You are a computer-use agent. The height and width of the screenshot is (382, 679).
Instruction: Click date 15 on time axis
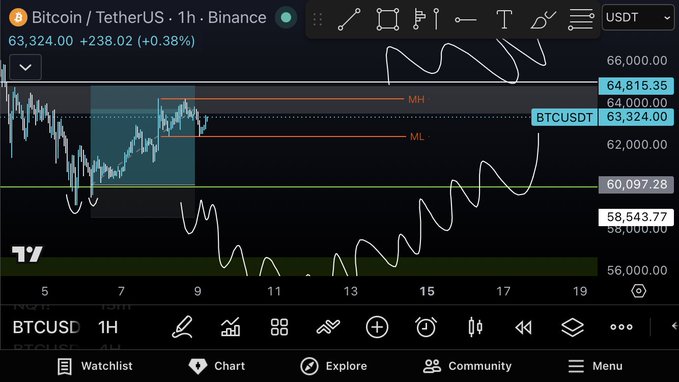(x=427, y=291)
